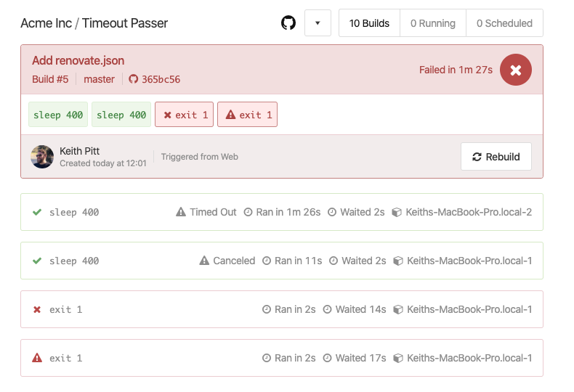Click agent cube icon for Keiths-MacBook-Pro.local-2
The height and width of the screenshot is (392, 574).
tap(397, 212)
